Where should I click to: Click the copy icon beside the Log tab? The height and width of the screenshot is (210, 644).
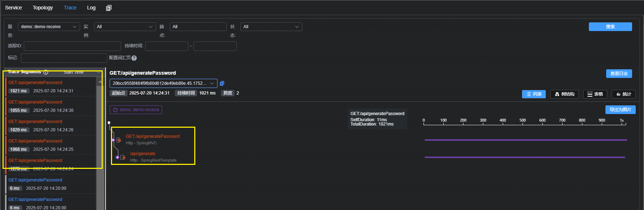tap(108, 8)
